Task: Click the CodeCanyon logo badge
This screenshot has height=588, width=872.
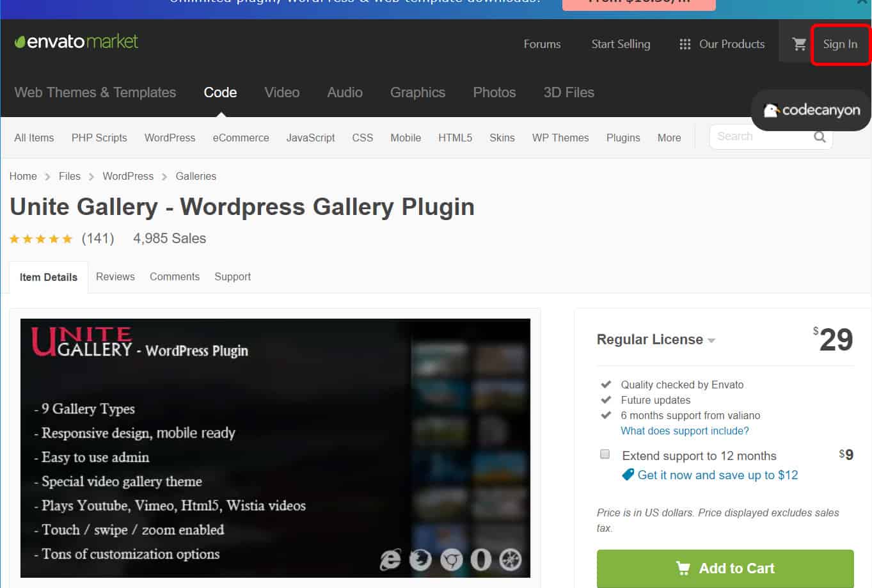Action: [811, 110]
